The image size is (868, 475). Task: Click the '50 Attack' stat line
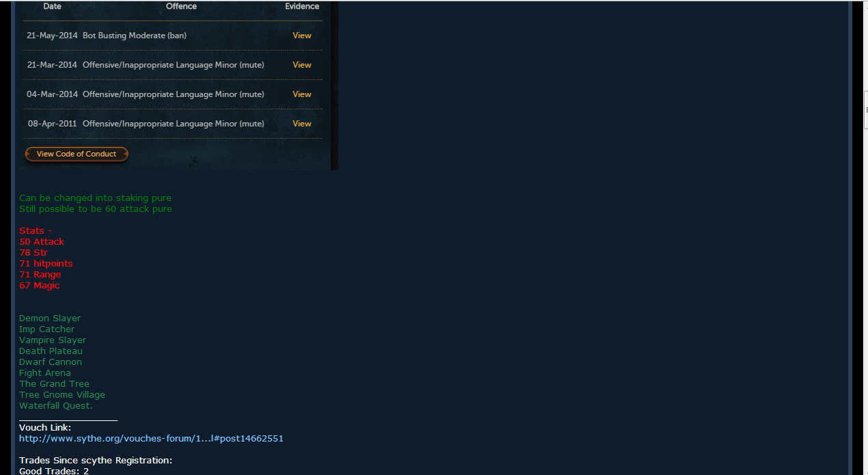coord(42,242)
